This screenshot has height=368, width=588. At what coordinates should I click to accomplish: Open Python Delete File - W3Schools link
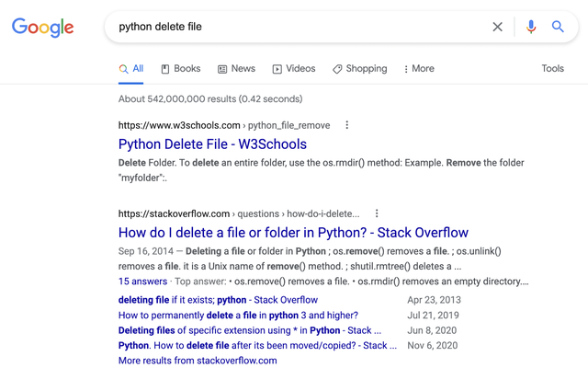(212, 144)
